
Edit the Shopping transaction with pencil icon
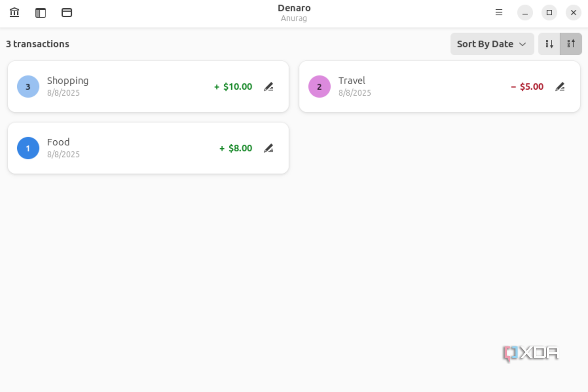pos(268,87)
